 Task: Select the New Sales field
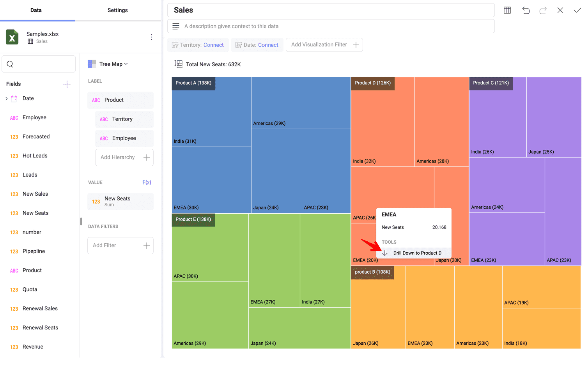[x=35, y=194]
